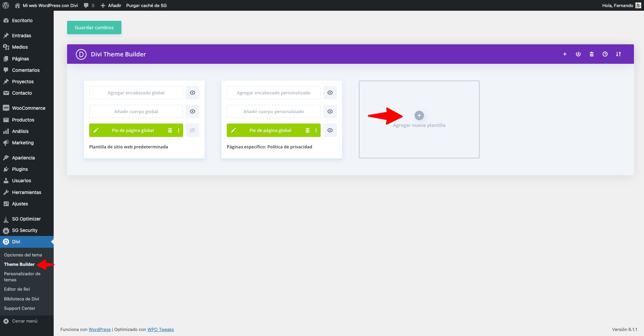Open Medios in sidebar
644x336 pixels.
[27, 47]
